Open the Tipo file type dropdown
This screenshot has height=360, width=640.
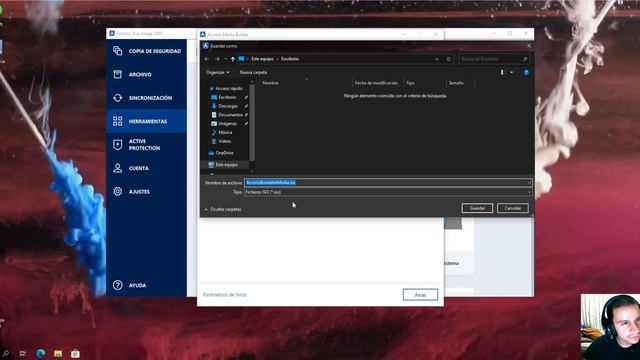pyautogui.click(x=388, y=192)
